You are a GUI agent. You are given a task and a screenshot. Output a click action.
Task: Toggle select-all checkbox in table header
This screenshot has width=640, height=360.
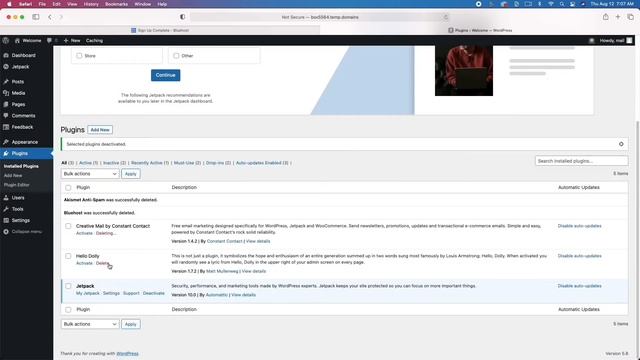[68, 188]
